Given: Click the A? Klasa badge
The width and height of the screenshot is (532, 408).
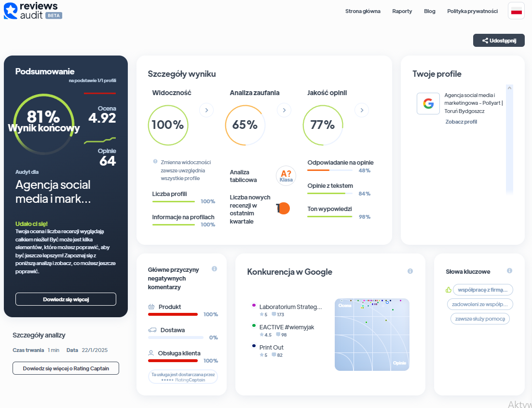Looking at the screenshot, I should pos(286,176).
